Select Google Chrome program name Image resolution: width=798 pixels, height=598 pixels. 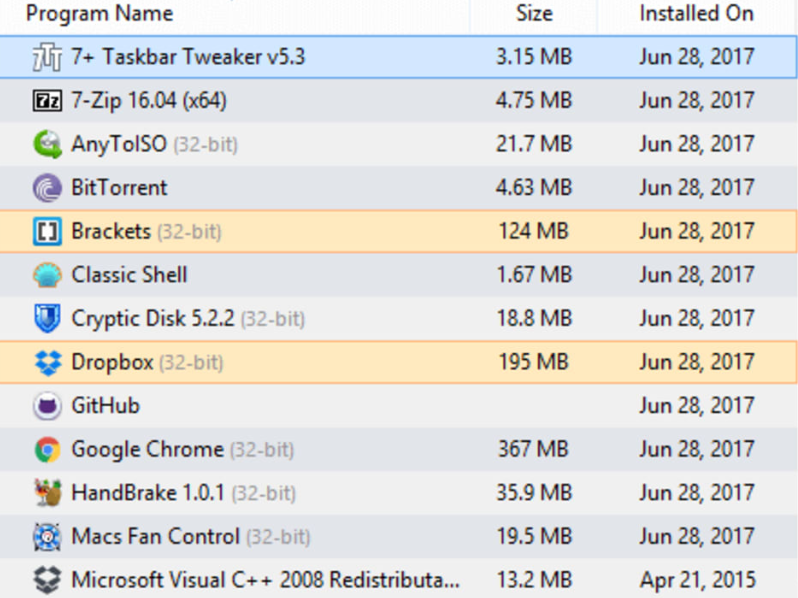coord(147,449)
